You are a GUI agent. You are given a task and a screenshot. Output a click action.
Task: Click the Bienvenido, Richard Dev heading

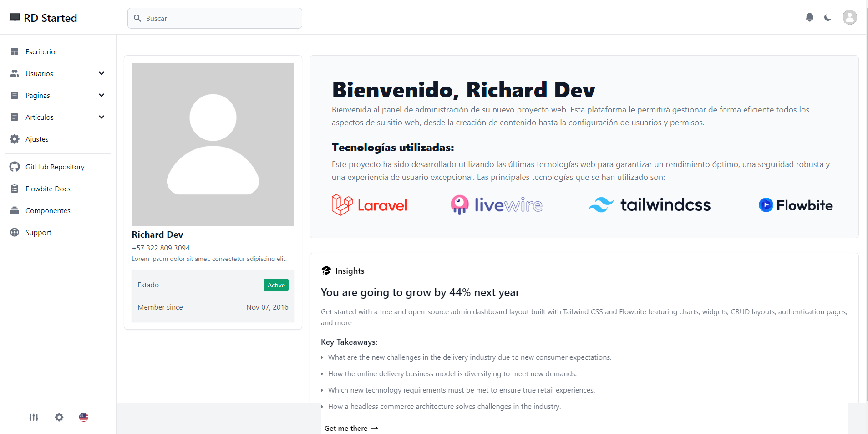tap(463, 90)
